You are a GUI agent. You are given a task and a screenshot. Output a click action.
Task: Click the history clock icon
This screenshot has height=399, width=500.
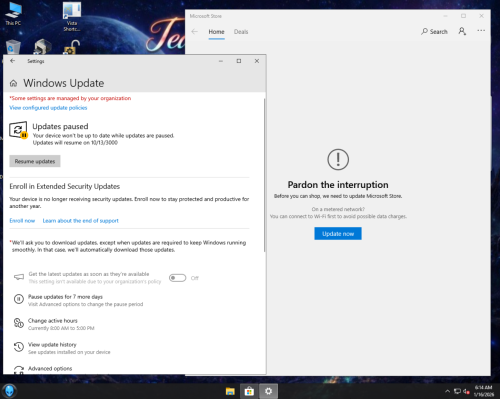19,347
